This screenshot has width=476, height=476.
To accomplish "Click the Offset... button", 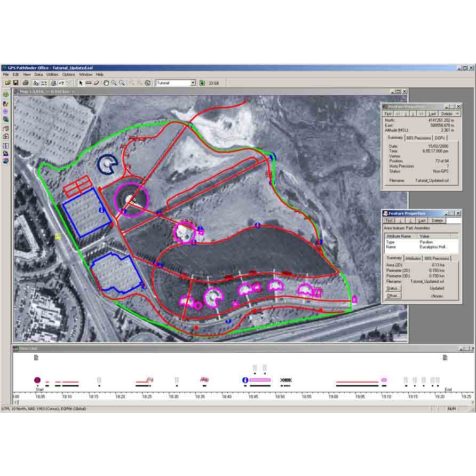I will pyautogui.click(x=393, y=296).
